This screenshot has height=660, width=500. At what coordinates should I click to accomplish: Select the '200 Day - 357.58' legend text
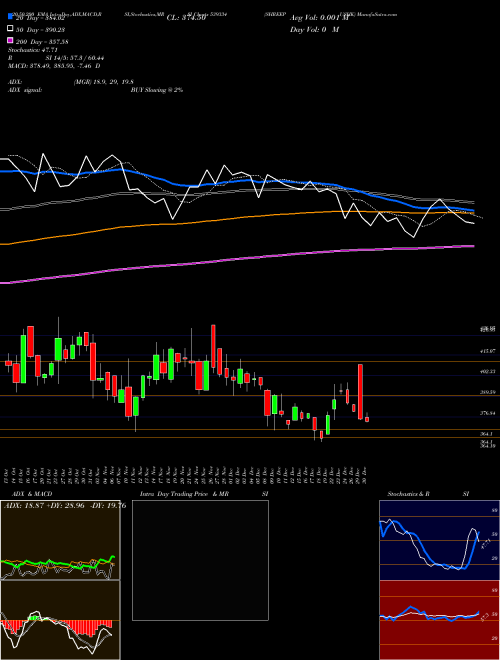tap(43, 42)
